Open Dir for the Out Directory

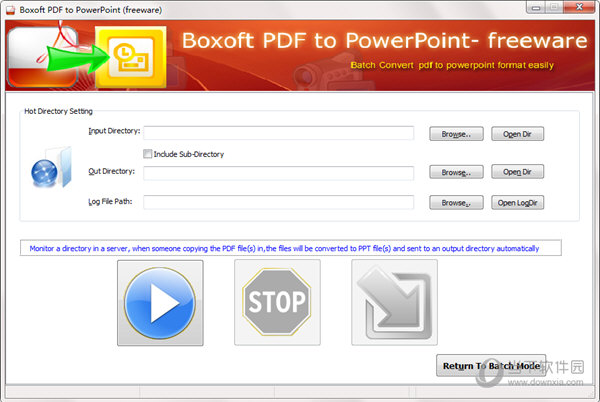click(517, 172)
